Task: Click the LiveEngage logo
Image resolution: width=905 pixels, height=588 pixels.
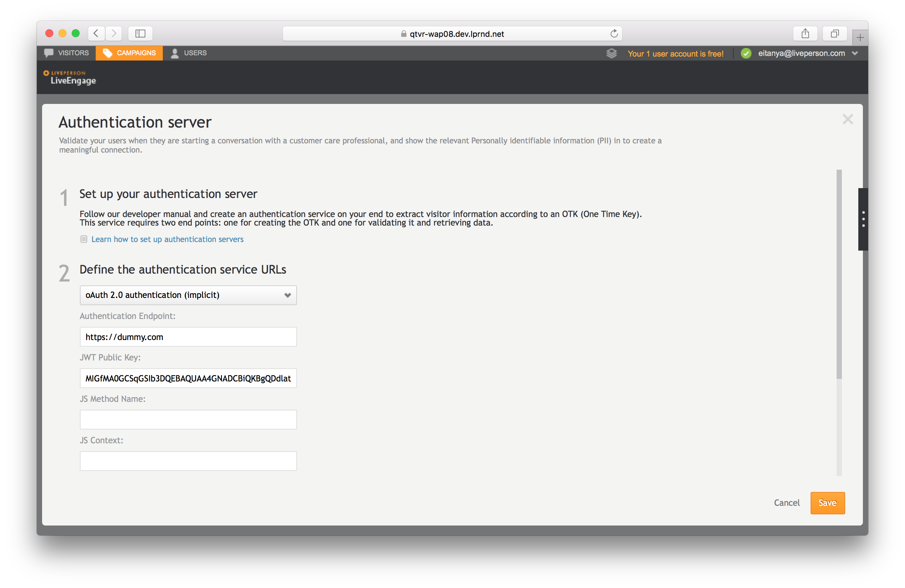Action: [x=70, y=78]
